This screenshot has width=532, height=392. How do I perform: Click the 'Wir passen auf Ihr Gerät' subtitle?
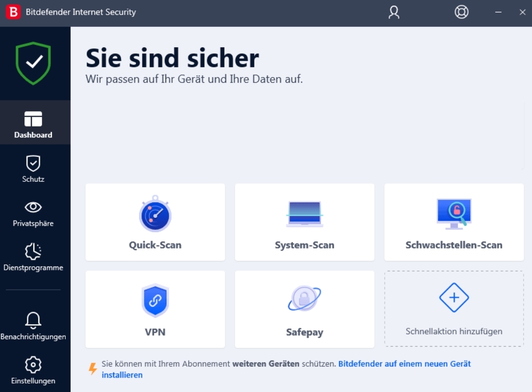click(x=194, y=79)
